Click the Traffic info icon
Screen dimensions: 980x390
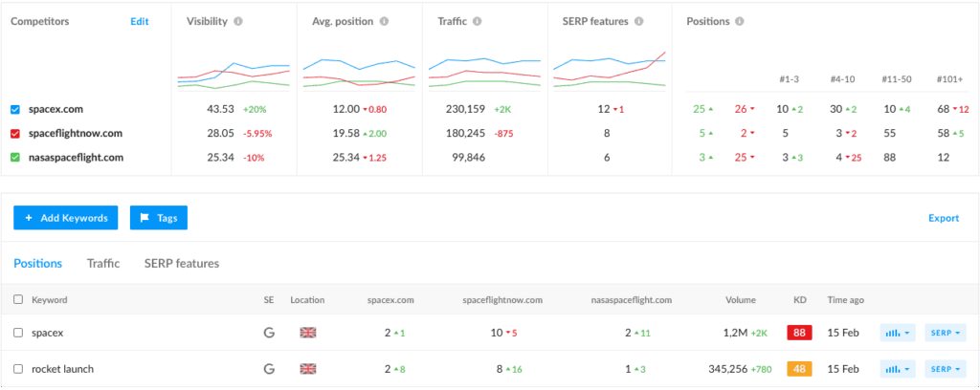pyautogui.click(x=477, y=21)
